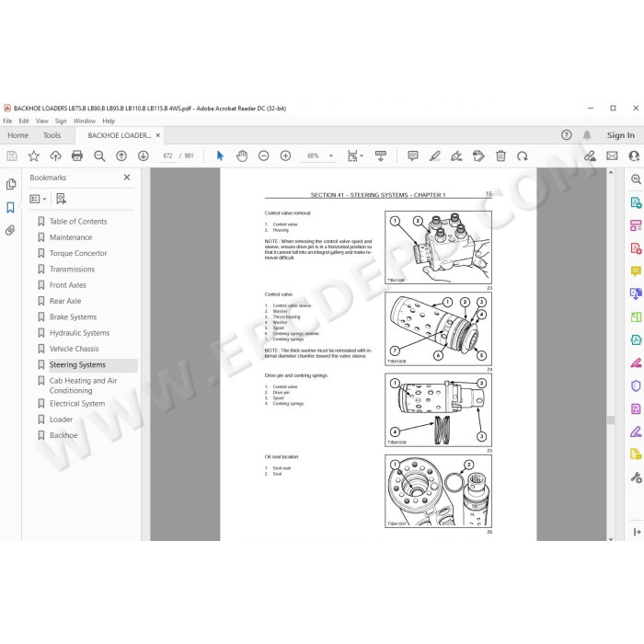This screenshot has height=644, width=644.
Task: Open the Sign menu
Action: click(x=61, y=121)
